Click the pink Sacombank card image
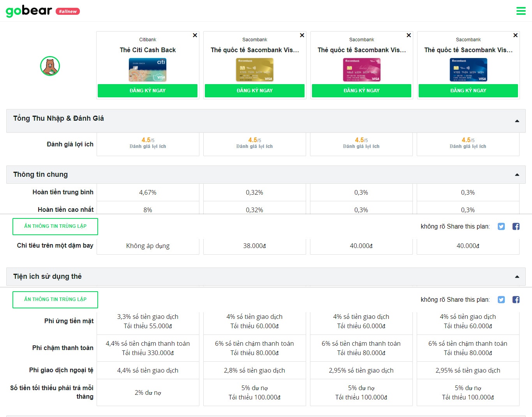 pos(361,70)
